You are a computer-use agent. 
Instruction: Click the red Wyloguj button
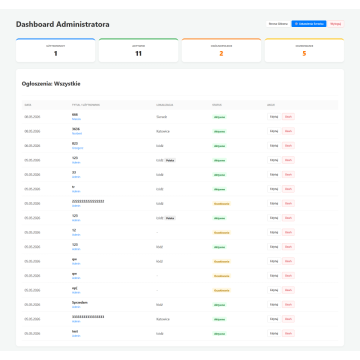pos(336,24)
